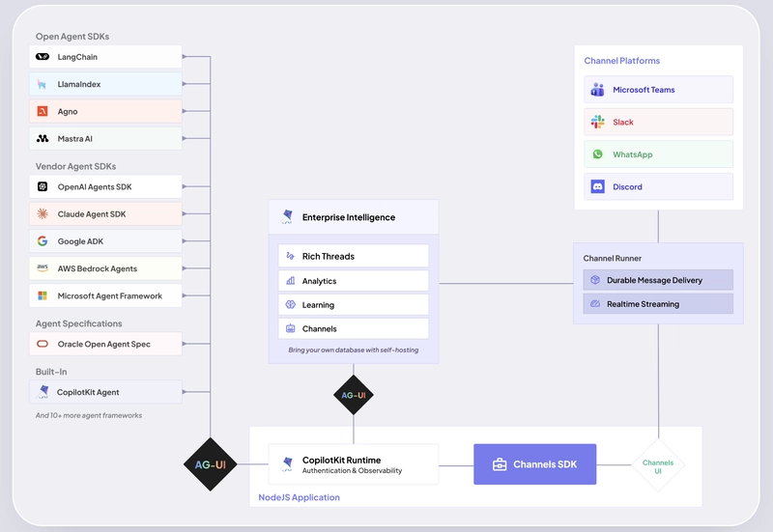Click 'Bring your own database with self-hosting' text
Screen dimensions: 773x532
(x=354, y=350)
